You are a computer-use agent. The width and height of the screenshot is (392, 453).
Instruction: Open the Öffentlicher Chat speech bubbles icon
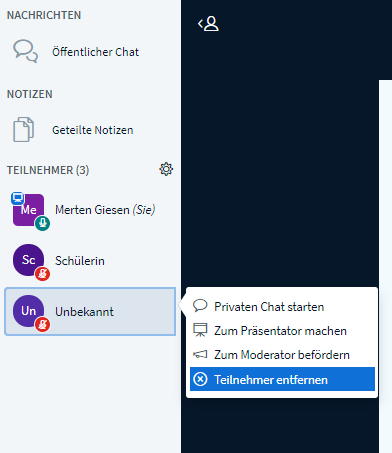[25, 51]
